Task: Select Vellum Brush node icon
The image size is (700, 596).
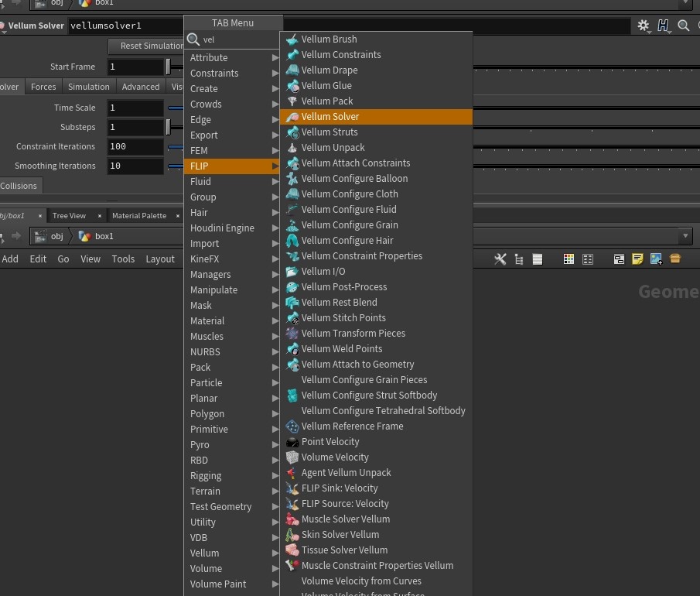Action: coord(292,39)
